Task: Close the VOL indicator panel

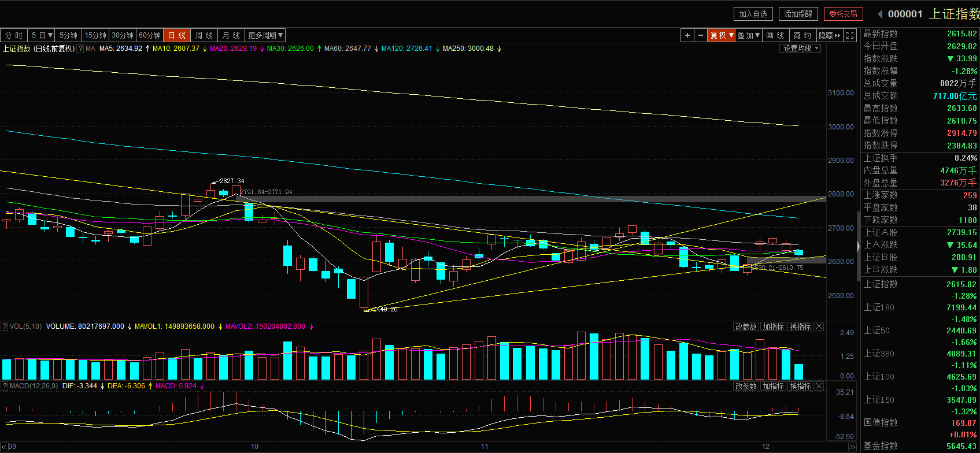Action: [x=819, y=327]
